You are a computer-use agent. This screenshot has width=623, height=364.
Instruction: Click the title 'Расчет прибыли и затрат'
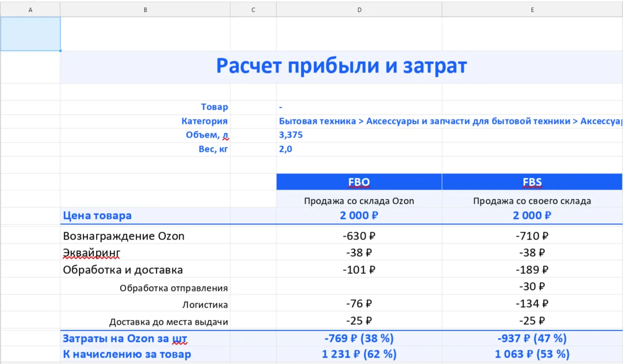[x=341, y=67]
